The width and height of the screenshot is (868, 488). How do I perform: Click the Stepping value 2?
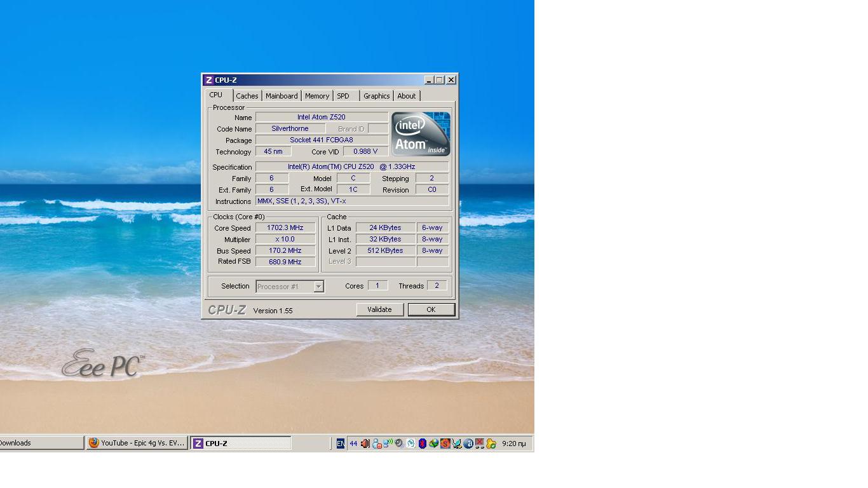pos(432,179)
